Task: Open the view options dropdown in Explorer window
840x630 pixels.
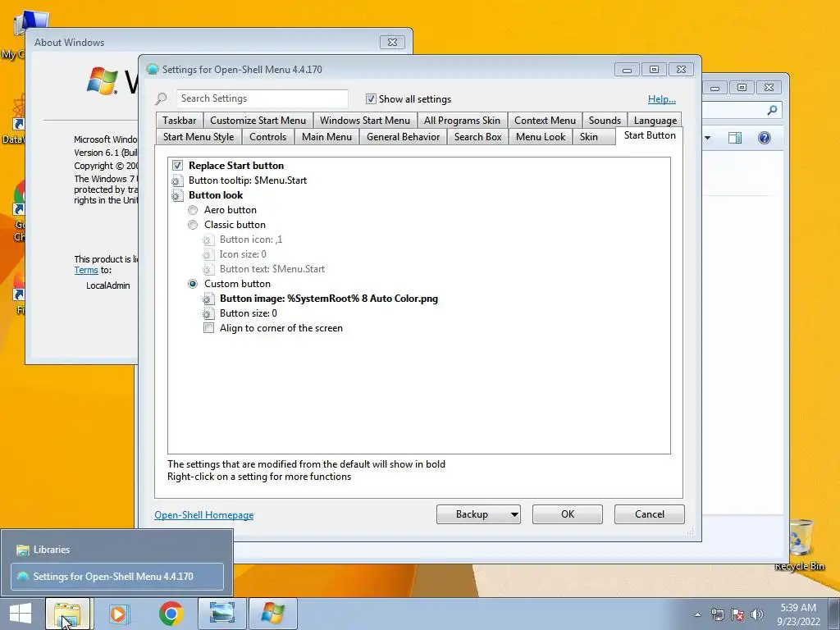Action: click(x=708, y=138)
